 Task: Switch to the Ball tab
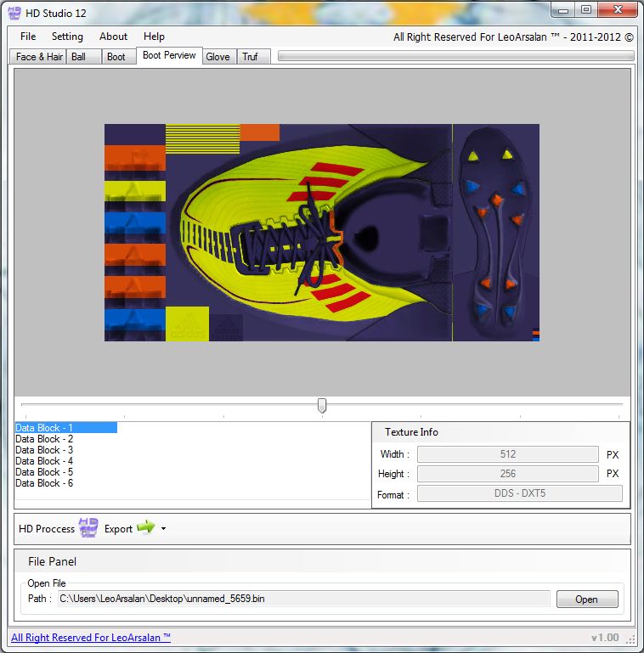pos(79,57)
